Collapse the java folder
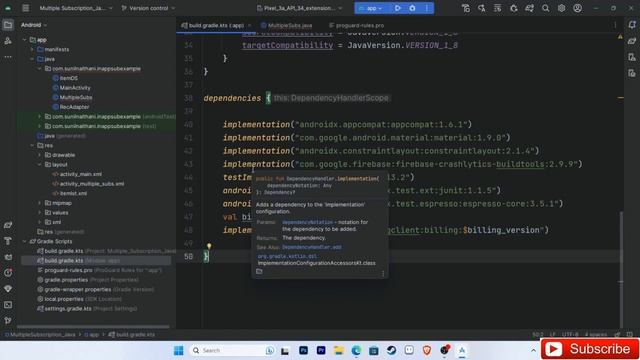The height and width of the screenshot is (360, 640). [x=32, y=59]
